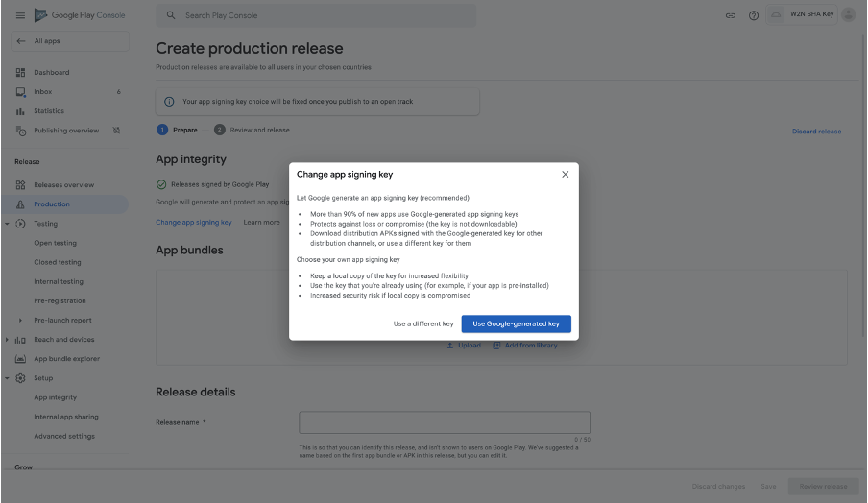Screen dimensions: 868x503
Task: Click the Search Play Console field
Action: (x=317, y=15)
